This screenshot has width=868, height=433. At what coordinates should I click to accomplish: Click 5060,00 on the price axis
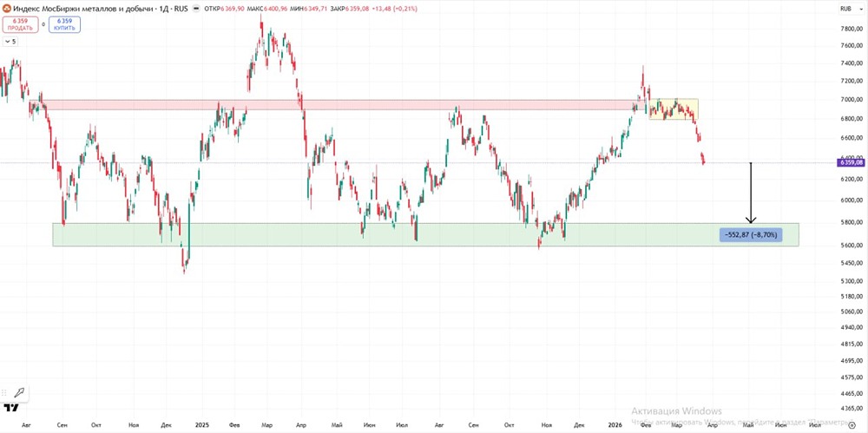coord(852,312)
